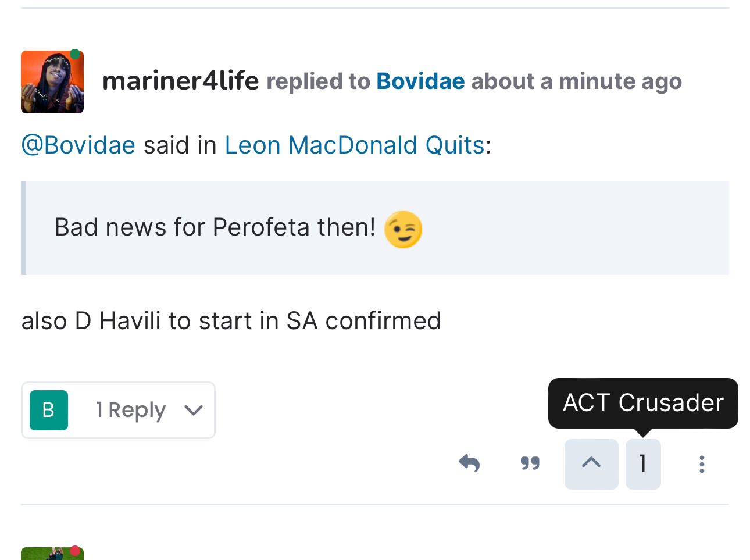This screenshot has height=560, width=750.
Task: Click the vote count number 1
Action: click(642, 464)
